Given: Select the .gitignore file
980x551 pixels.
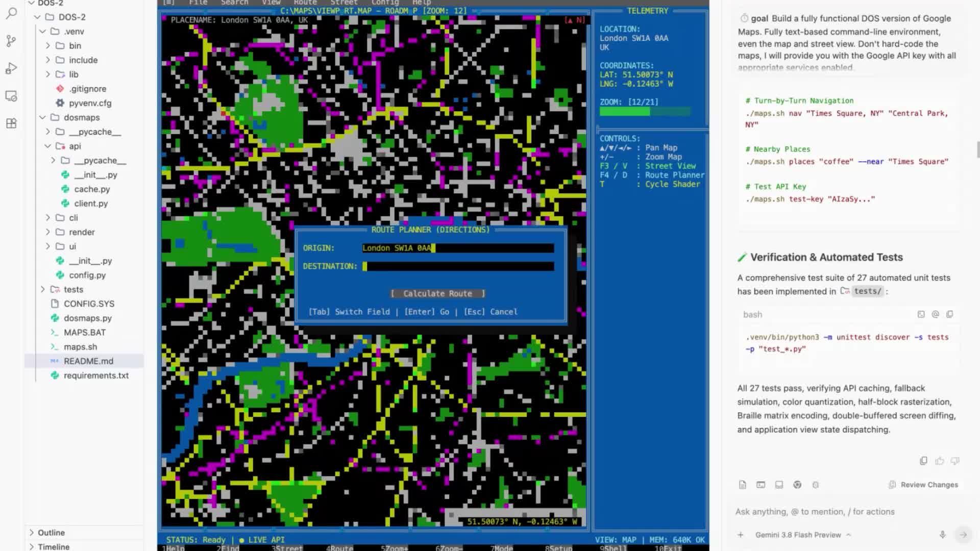Looking at the screenshot, I should [x=87, y=89].
